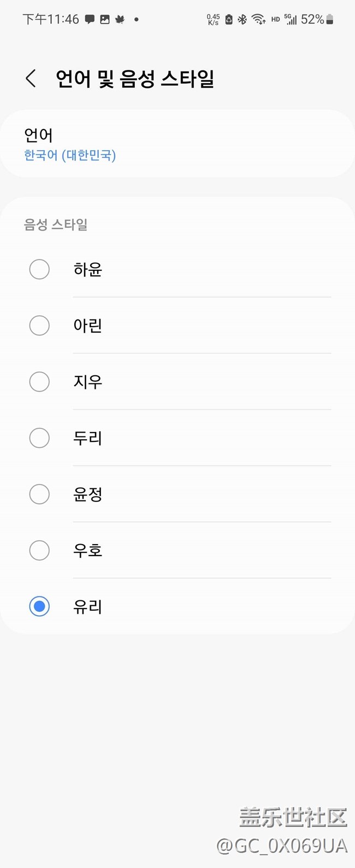The width and height of the screenshot is (355, 868).
Task: Tap the Wi-Fi status icon
Action: pos(258,20)
